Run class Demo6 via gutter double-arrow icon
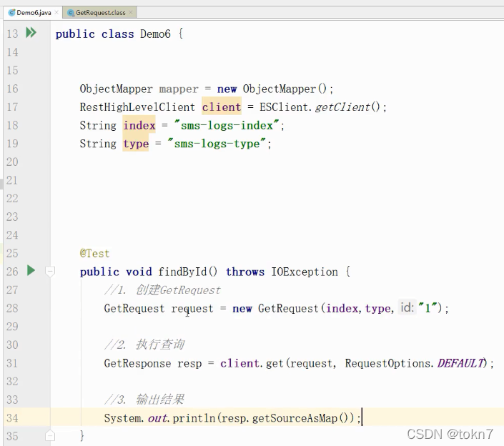 (31, 33)
